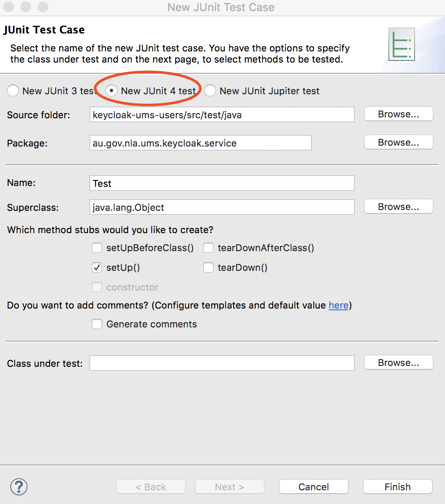Open the help icon at bottom left
Screen dimensions: 445x504
18,487
